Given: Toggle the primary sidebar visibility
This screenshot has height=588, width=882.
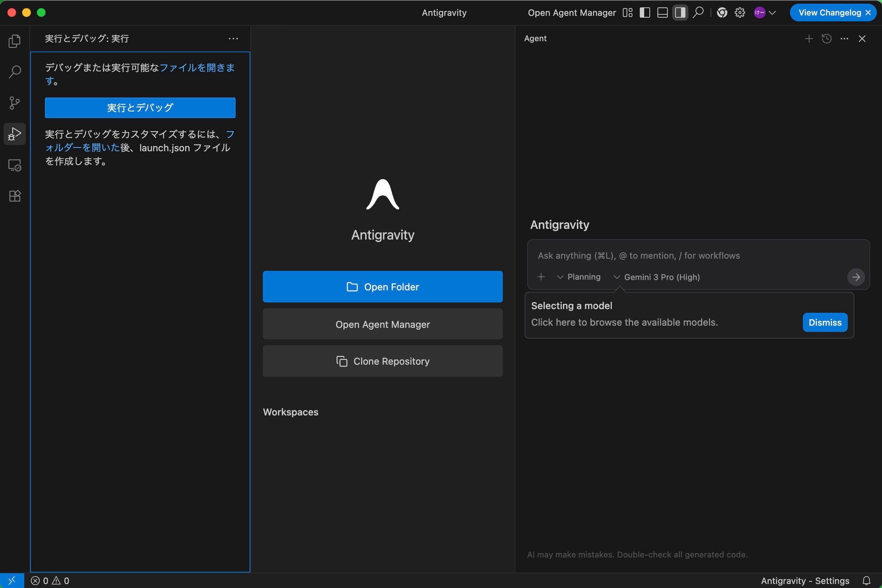Looking at the screenshot, I should click(x=645, y=13).
